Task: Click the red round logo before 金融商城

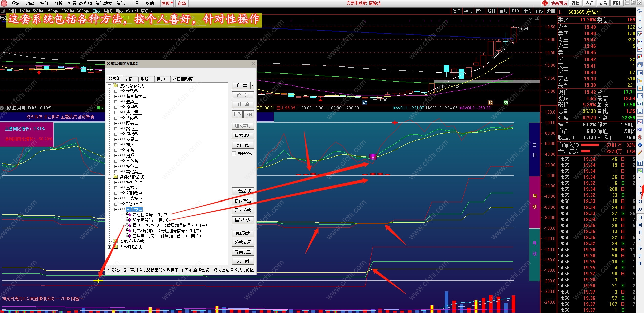Action: pos(545,3)
